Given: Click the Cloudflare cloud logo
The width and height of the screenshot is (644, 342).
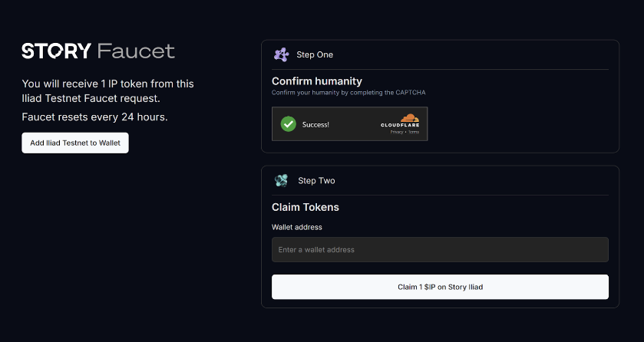Looking at the screenshot, I should (409, 118).
